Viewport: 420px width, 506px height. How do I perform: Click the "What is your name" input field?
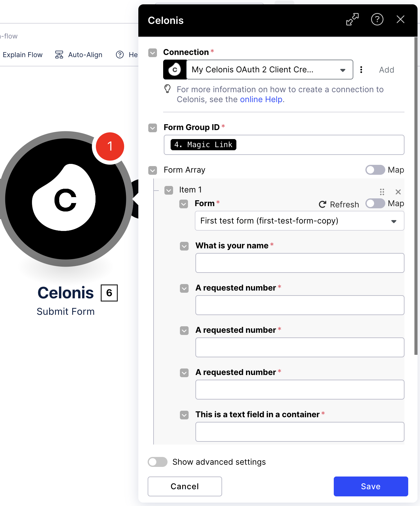tap(300, 263)
